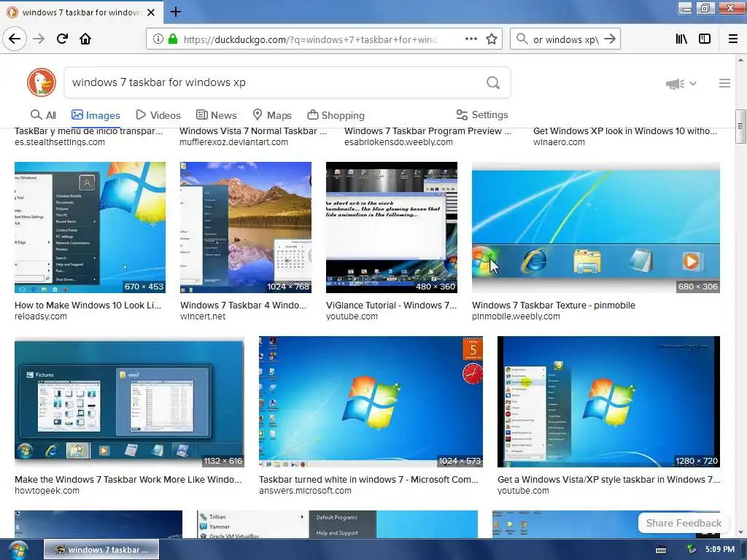Open 'Get Windows XP look in Windows 10' link
Screen dimensions: 747x560
click(x=624, y=131)
